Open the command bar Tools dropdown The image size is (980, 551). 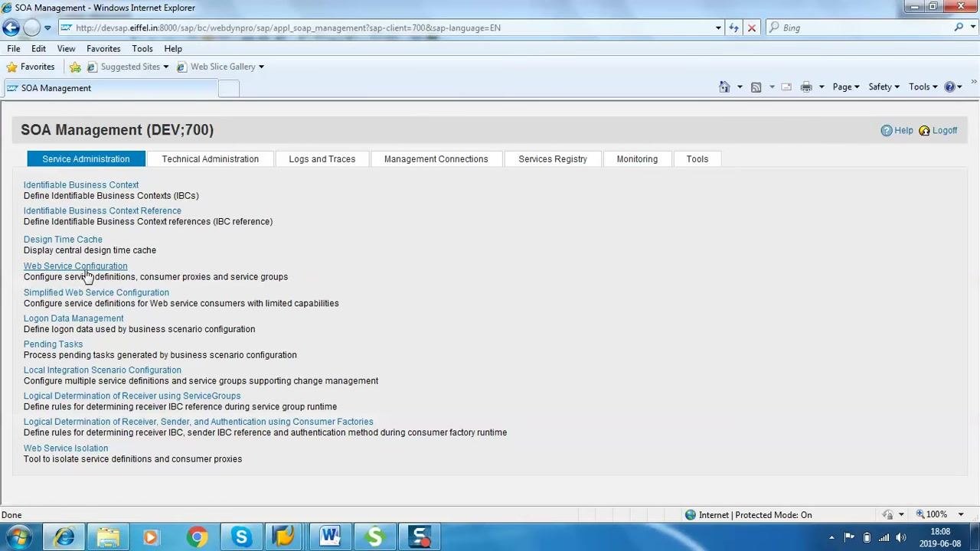click(x=923, y=86)
